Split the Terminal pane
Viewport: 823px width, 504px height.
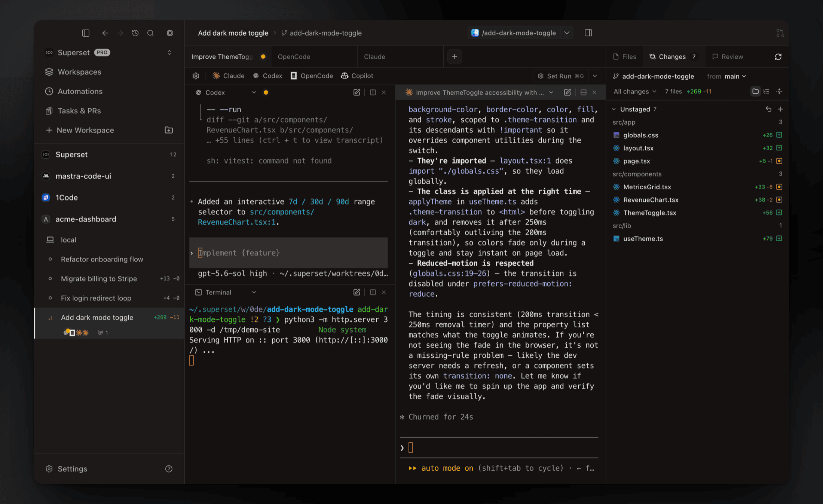(x=373, y=292)
